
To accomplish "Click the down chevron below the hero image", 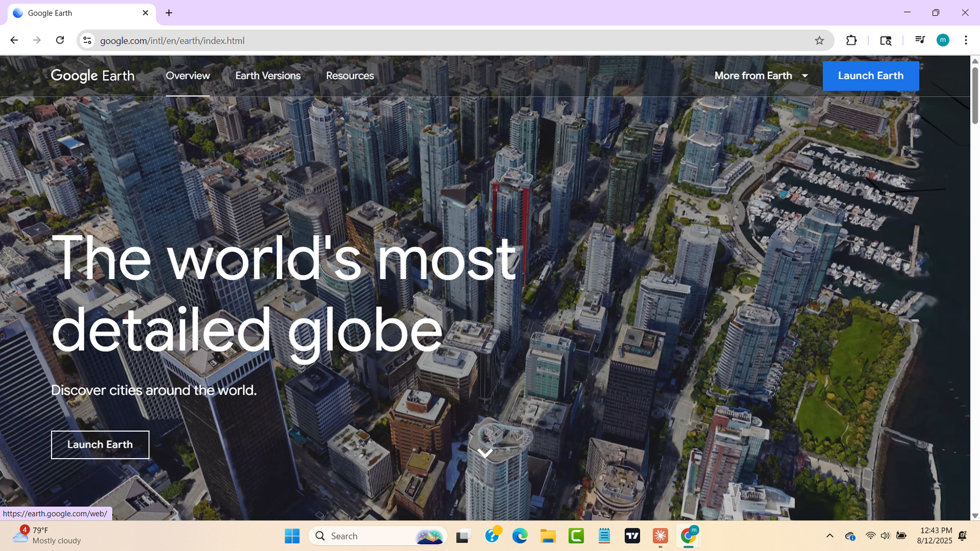I will pyautogui.click(x=486, y=454).
